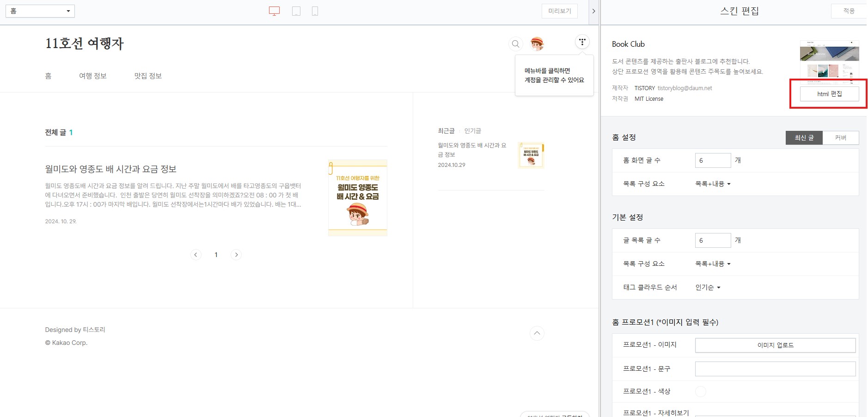This screenshot has height=417, width=868.
Task: Open the 맛집 정보 category menu
Action: pyautogui.click(x=148, y=76)
